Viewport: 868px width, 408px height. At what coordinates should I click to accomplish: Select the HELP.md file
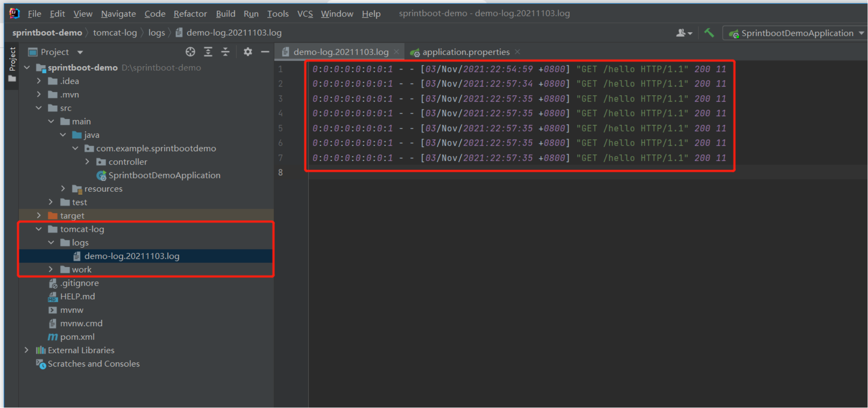[77, 296]
